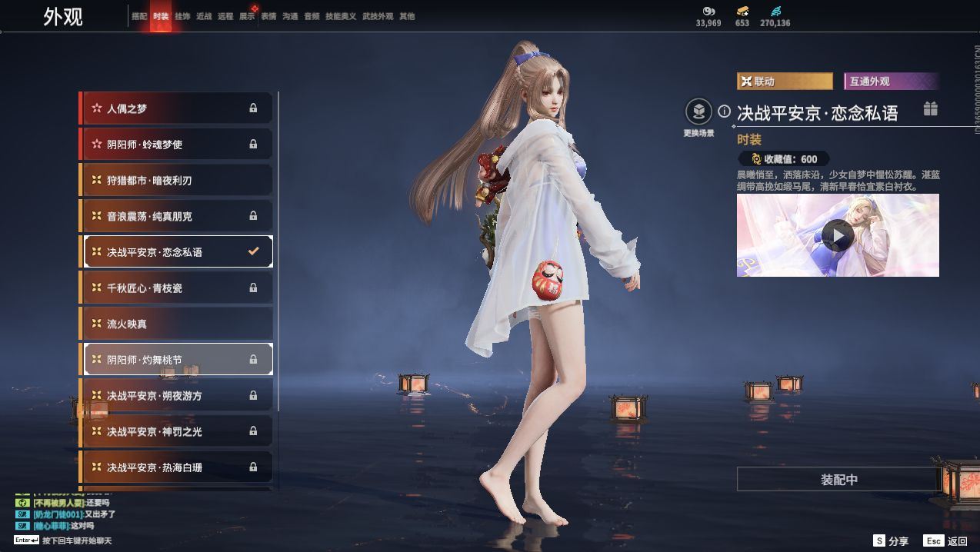980x552 pixels.
Task: Click the lock icon on 千秋匠心·青枝瓷
Action: [x=253, y=288]
